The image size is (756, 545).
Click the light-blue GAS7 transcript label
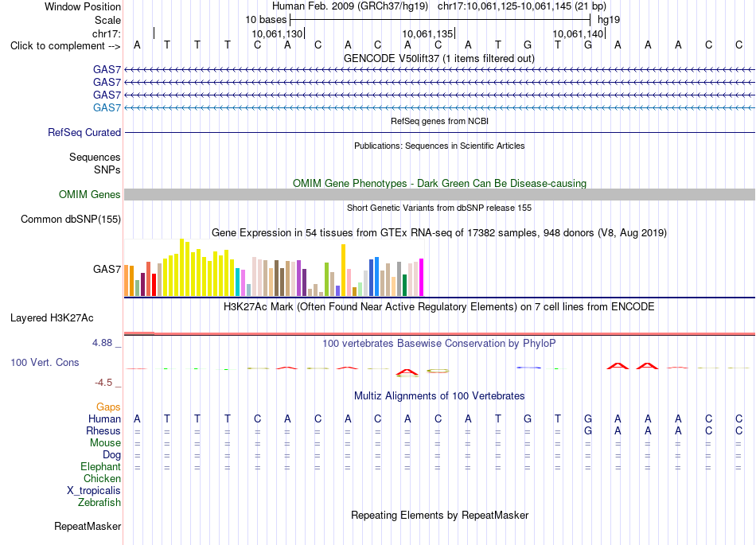tap(107, 107)
